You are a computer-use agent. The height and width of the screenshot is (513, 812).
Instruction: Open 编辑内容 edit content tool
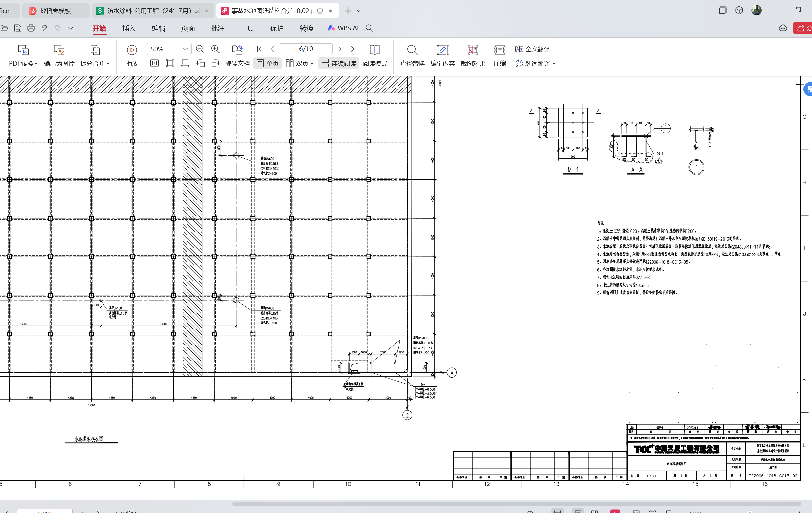pos(442,56)
